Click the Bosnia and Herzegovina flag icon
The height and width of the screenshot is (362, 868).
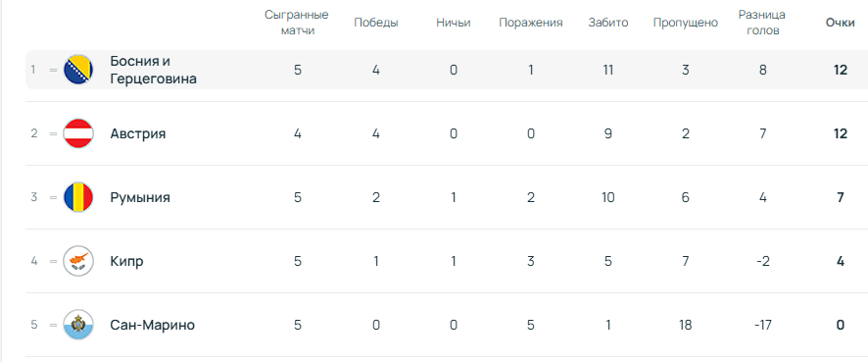(78, 70)
